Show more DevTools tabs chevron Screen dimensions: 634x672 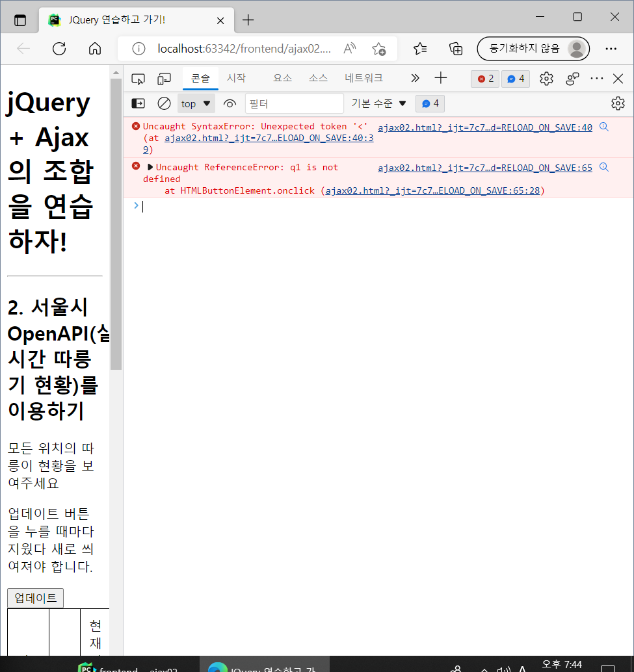point(414,78)
